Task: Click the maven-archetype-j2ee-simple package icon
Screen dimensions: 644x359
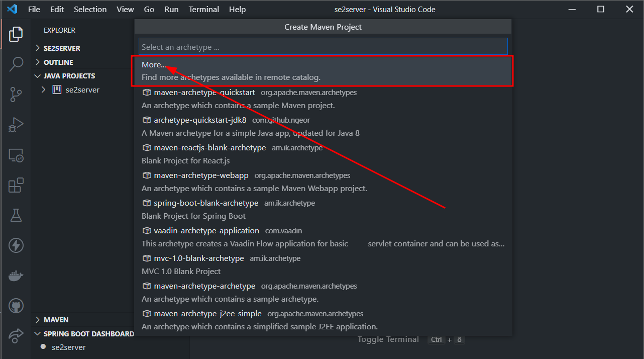Action: [x=147, y=314]
